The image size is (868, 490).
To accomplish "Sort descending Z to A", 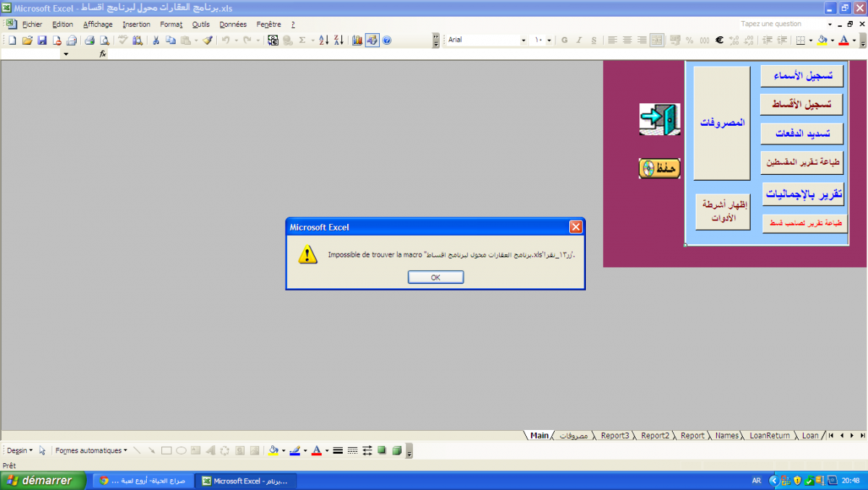I will tap(339, 40).
